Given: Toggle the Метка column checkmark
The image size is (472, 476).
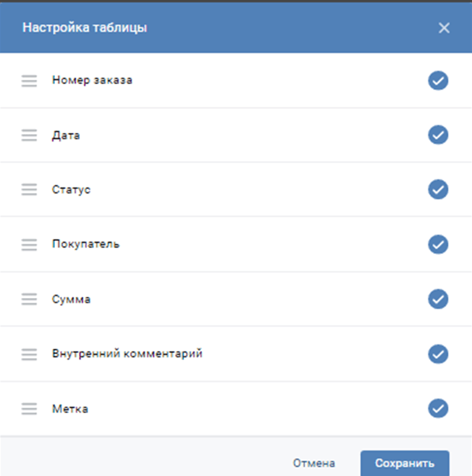Looking at the screenshot, I should 438,408.
